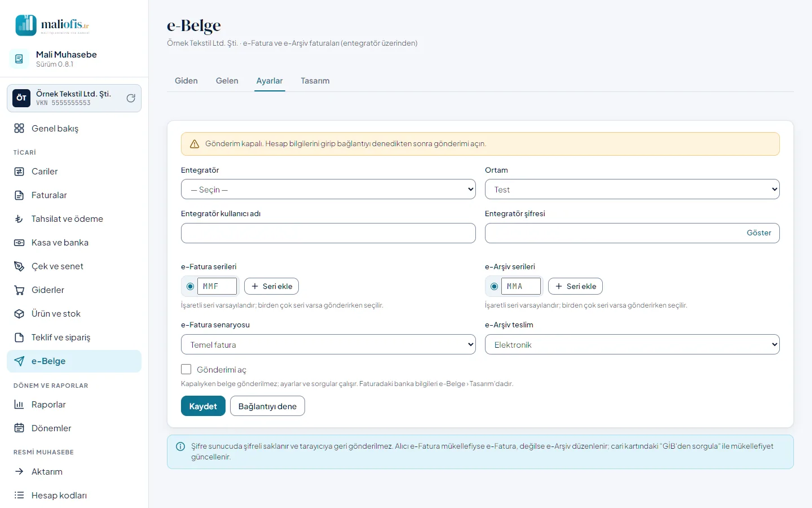Add an e-Arşiv series with Seri ekle
Image resolution: width=812 pixels, height=508 pixels.
click(x=575, y=286)
